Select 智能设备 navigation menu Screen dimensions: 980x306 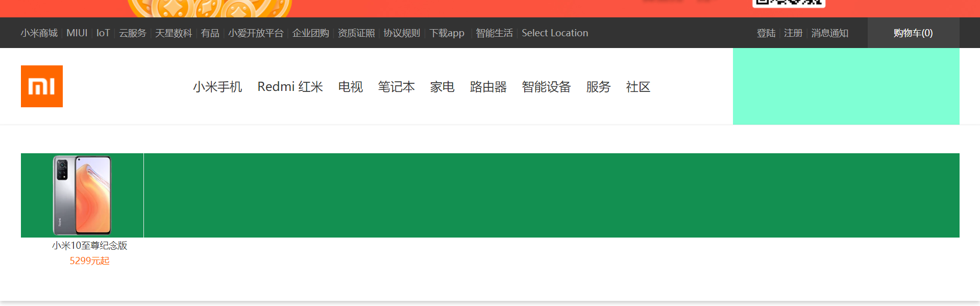click(547, 87)
